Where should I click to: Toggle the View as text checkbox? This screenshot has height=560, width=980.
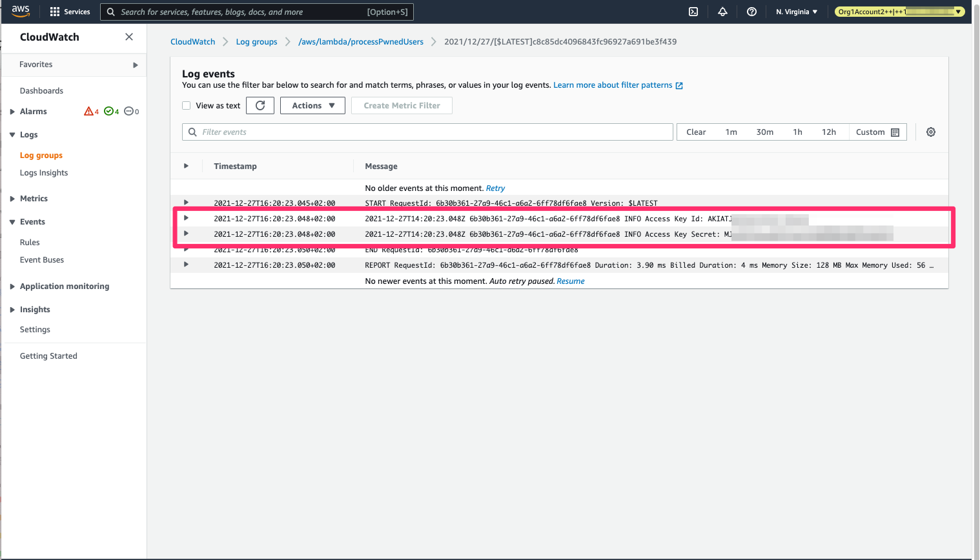click(x=186, y=105)
